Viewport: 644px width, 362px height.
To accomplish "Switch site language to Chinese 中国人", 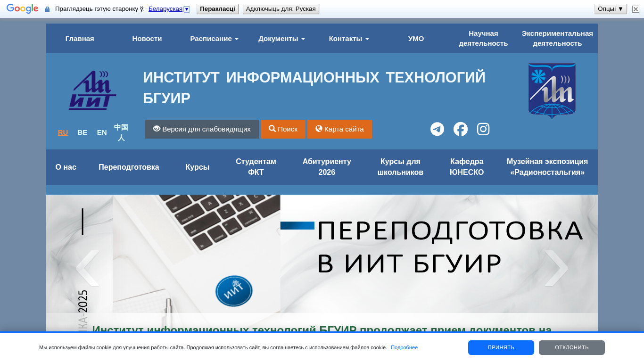I will coord(121,132).
